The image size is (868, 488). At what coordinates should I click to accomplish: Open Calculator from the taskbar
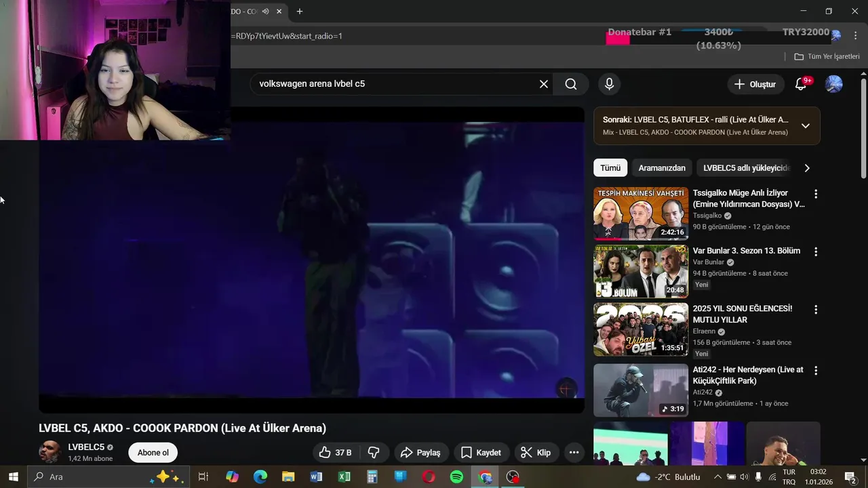point(372,476)
